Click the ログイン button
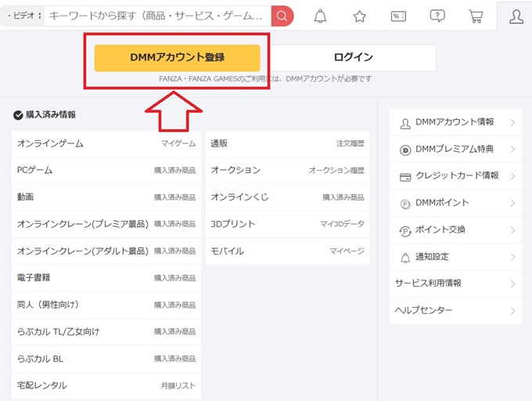 (x=353, y=58)
